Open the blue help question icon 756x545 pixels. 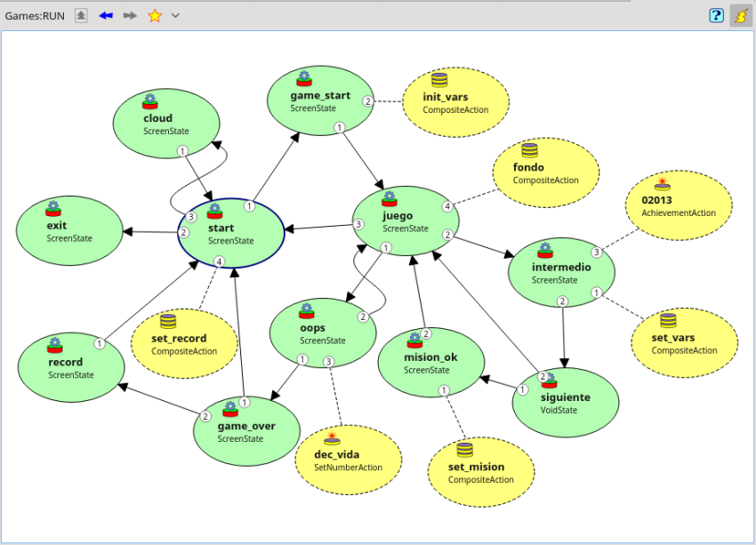(716, 15)
